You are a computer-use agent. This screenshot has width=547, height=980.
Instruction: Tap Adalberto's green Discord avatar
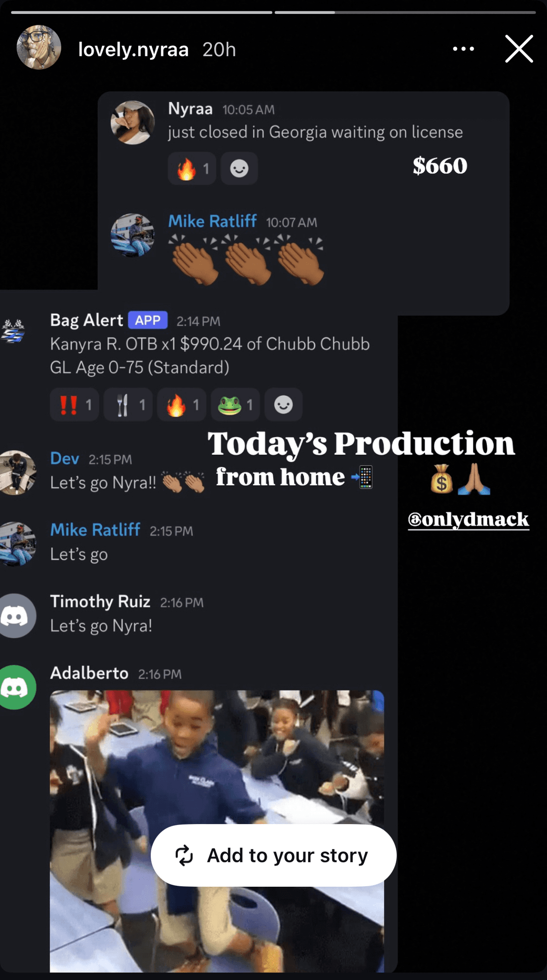(16, 688)
